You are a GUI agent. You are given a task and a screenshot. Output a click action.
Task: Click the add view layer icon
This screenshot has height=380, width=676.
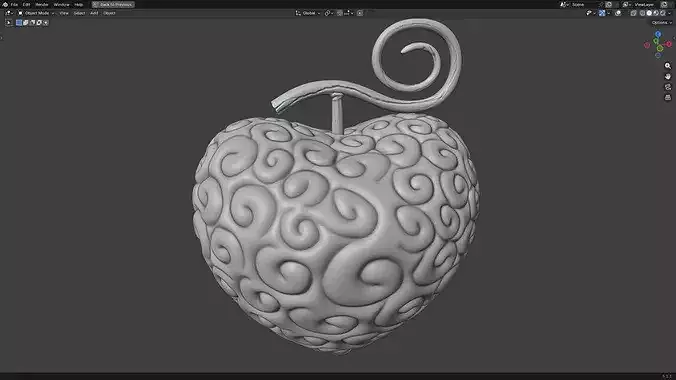(x=664, y=4)
